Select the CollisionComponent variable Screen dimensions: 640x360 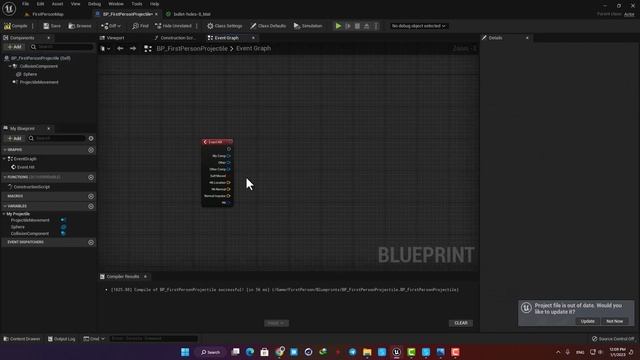[x=30, y=233]
